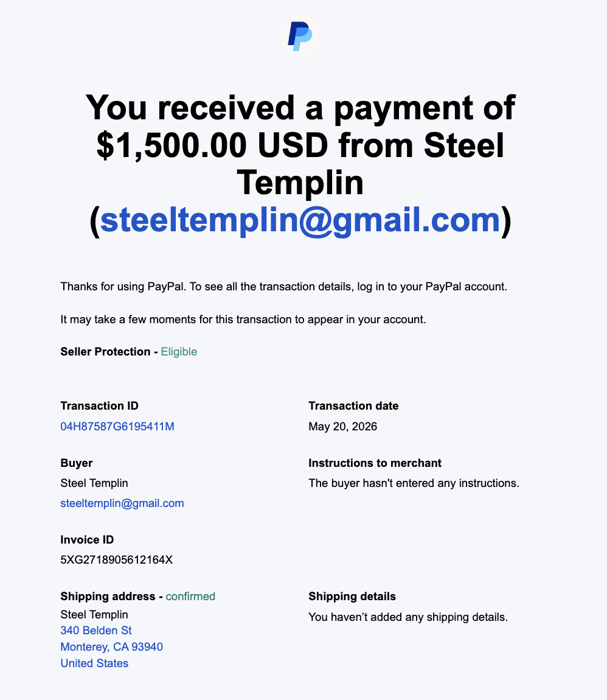Click the Invoice ID label
607x700 pixels.
87,540
